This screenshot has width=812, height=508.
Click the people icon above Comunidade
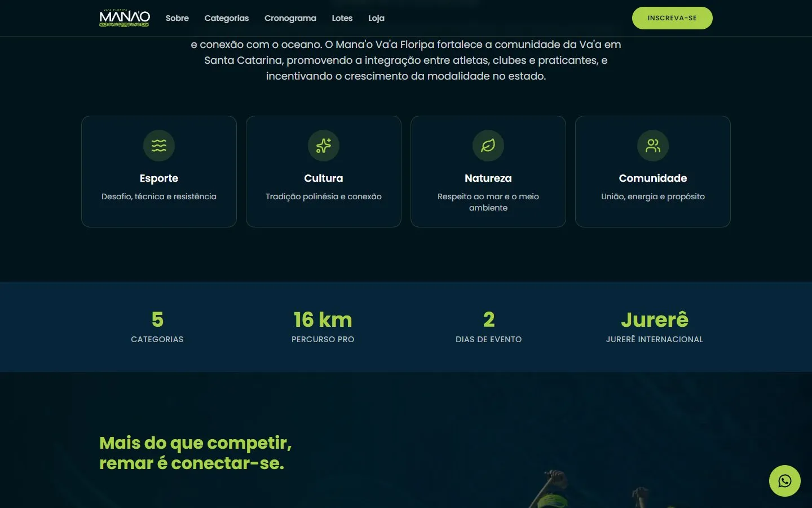[653, 146]
